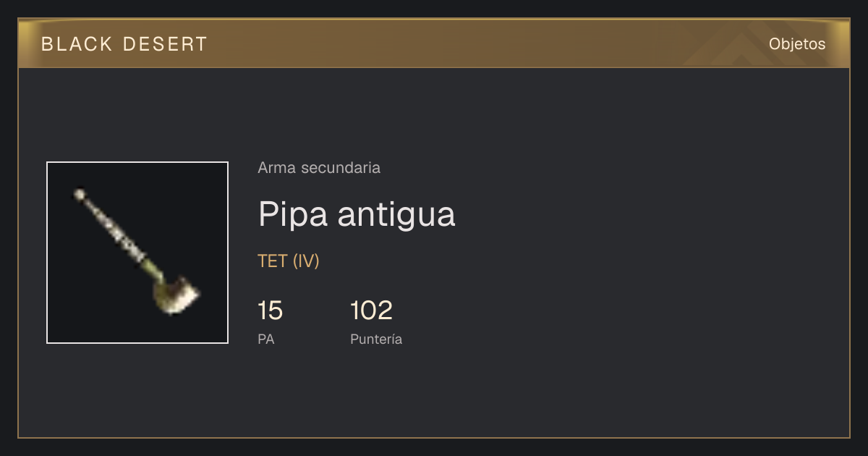Select the 102 accuracy value
The image size is (868, 456).
[x=371, y=311]
